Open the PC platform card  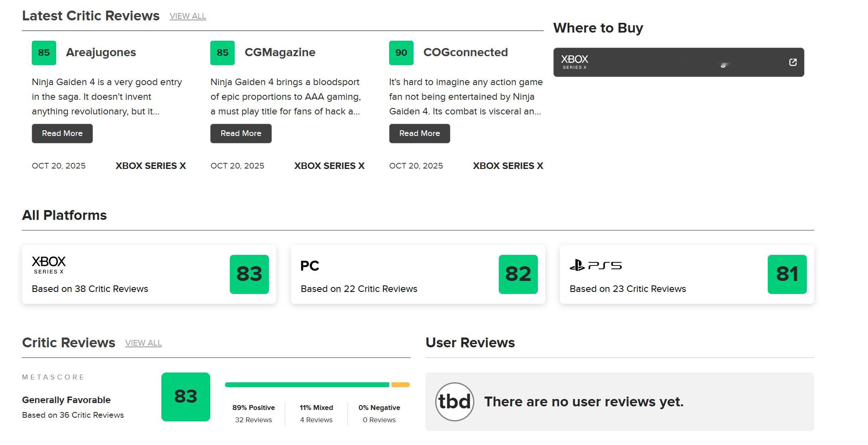coord(418,274)
